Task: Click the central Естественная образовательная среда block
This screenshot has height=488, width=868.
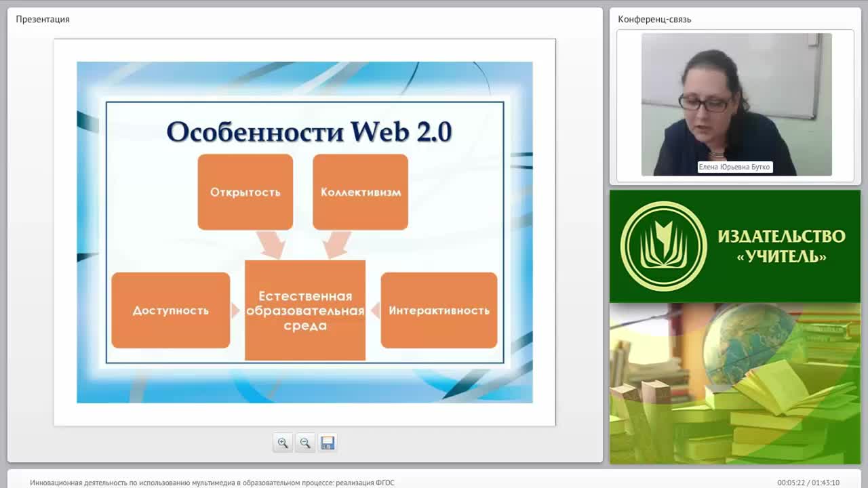Action: click(x=305, y=310)
